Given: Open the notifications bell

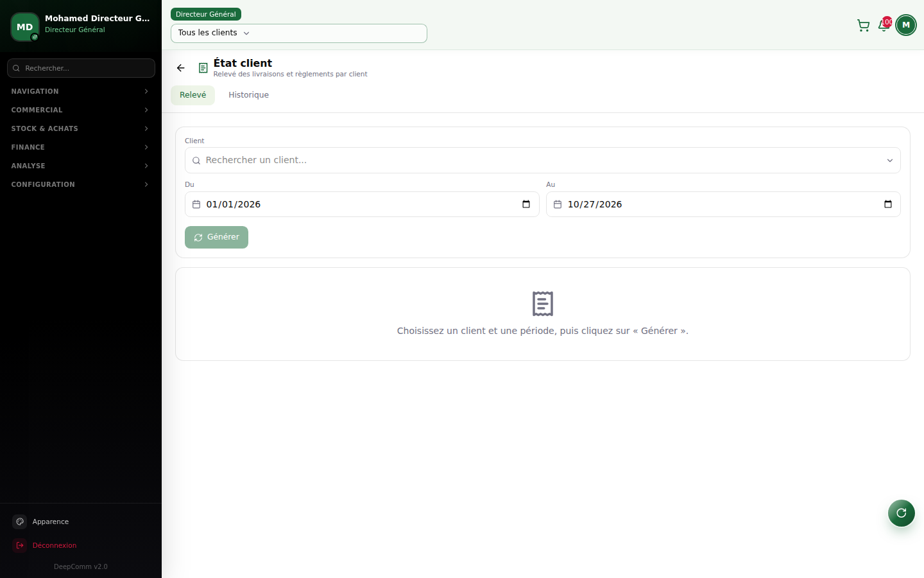Looking at the screenshot, I should 884,26.
